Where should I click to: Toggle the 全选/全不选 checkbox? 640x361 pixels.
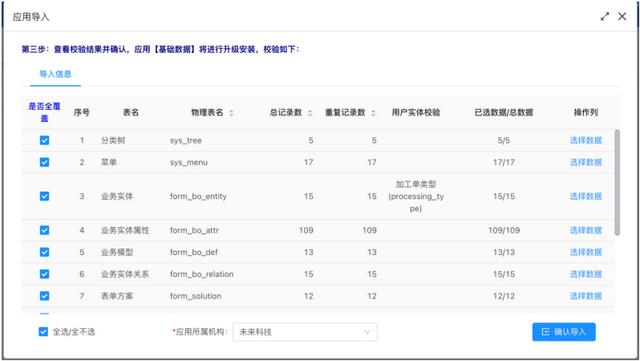[x=43, y=332]
